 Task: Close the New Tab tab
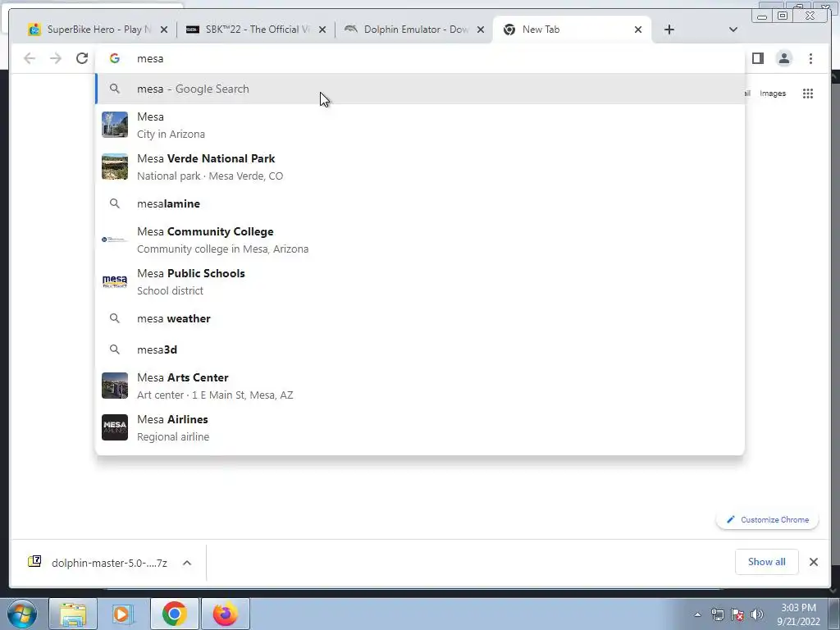(x=638, y=30)
